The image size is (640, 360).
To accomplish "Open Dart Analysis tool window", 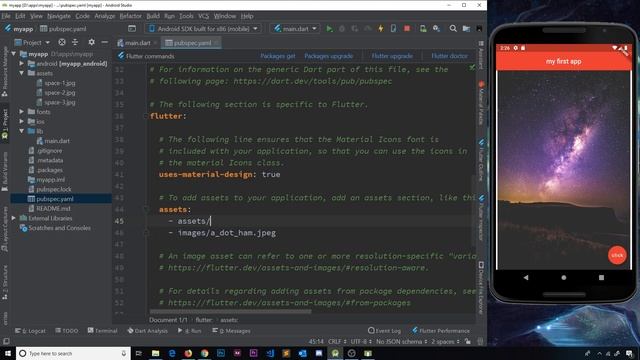I will coord(147,331).
